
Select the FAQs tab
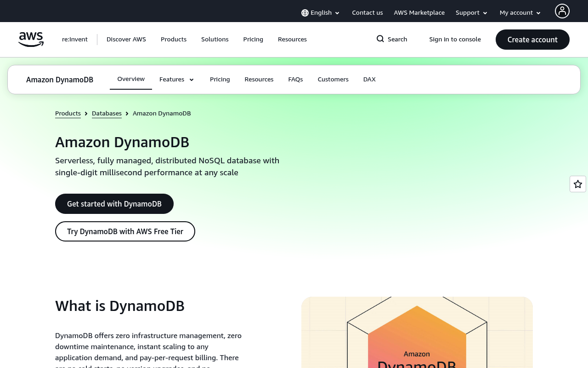point(295,80)
